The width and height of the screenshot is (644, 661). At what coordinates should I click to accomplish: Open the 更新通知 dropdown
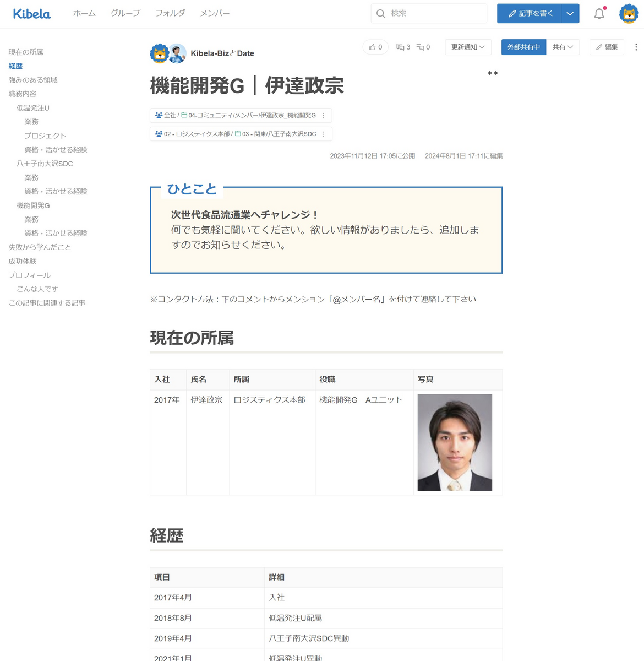[468, 47]
